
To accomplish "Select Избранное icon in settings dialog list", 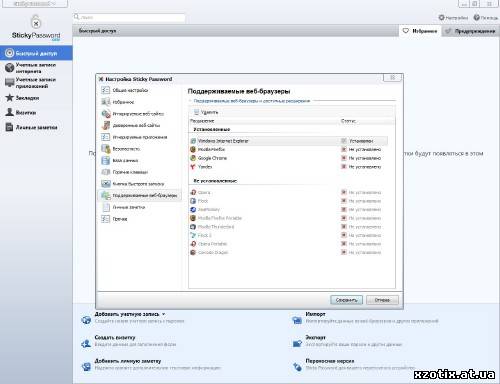I will (x=106, y=102).
